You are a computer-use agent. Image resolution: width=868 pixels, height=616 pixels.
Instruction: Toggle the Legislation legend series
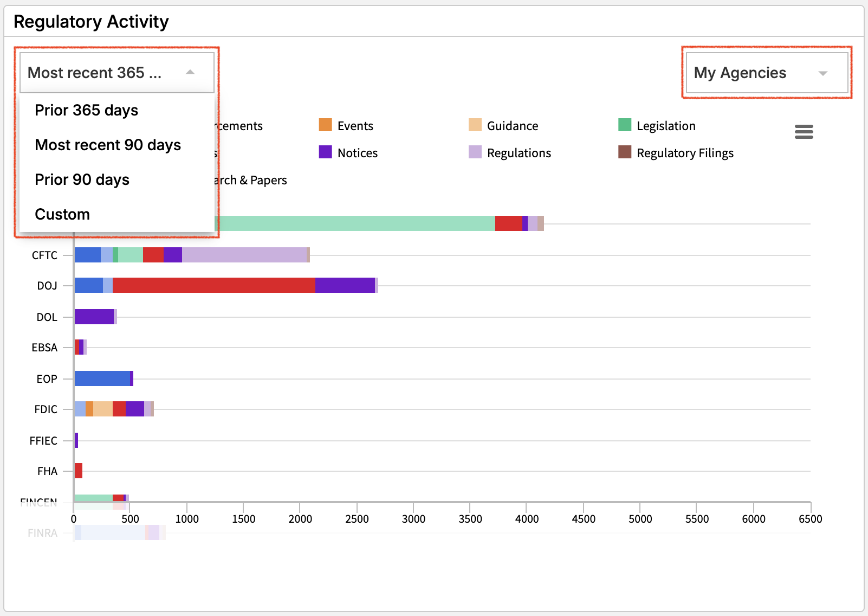(665, 126)
